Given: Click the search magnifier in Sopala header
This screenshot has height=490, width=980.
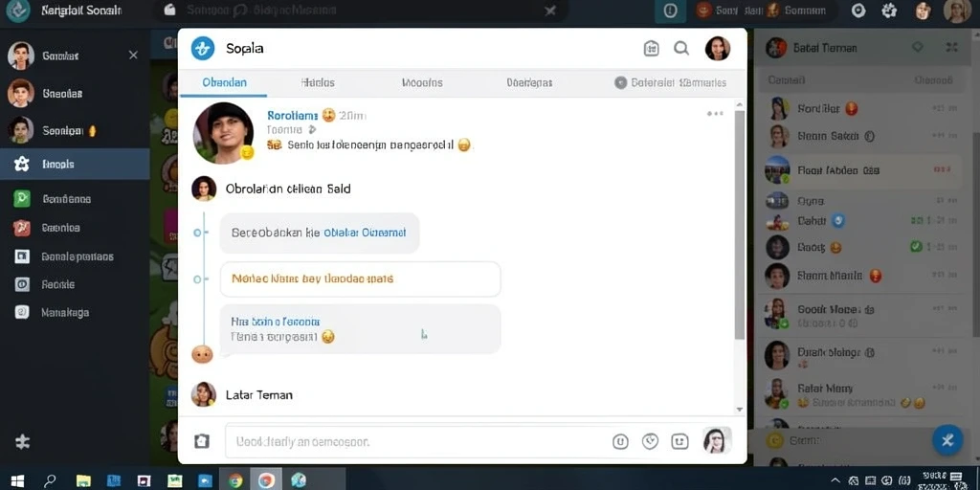Looking at the screenshot, I should 681,48.
